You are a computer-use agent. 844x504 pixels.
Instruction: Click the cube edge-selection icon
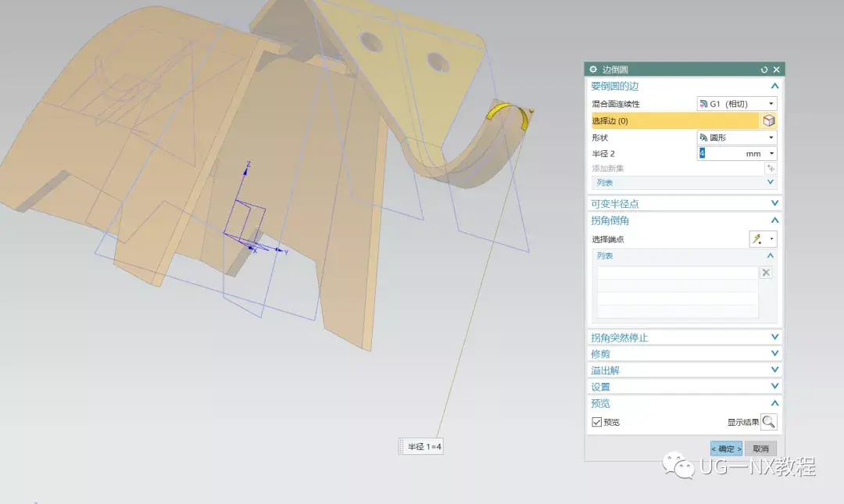[x=769, y=120]
